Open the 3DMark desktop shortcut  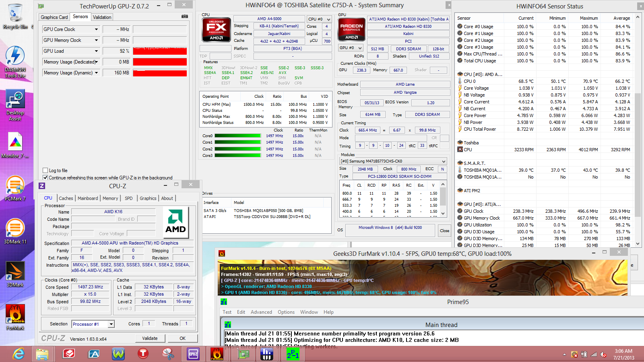(x=15, y=274)
